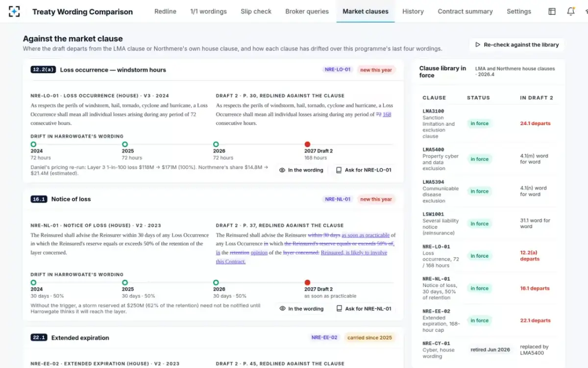Viewport: 588px width, 368px height.
Task: Select 2025 marker, 30 days · 50% drift
Action: 125,283
